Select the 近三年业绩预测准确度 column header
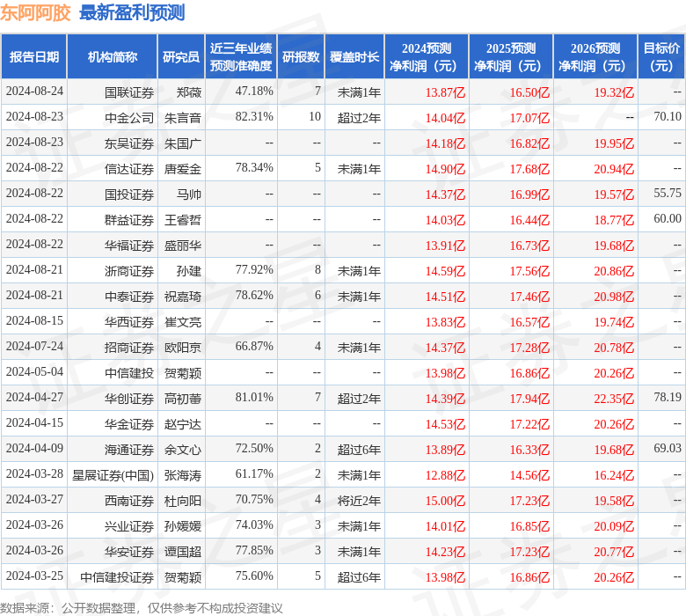686x616 pixels. (241, 57)
